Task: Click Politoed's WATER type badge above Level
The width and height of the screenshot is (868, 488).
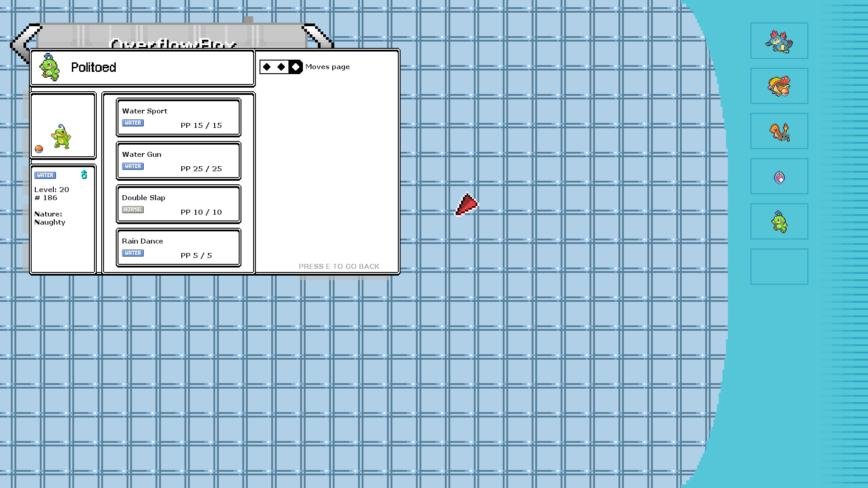Action: [x=45, y=175]
